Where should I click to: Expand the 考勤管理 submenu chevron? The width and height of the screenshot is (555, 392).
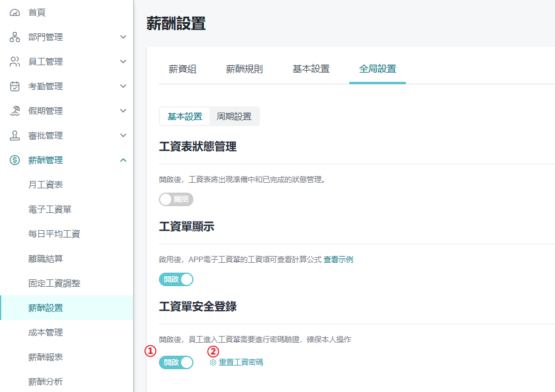click(x=123, y=86)
